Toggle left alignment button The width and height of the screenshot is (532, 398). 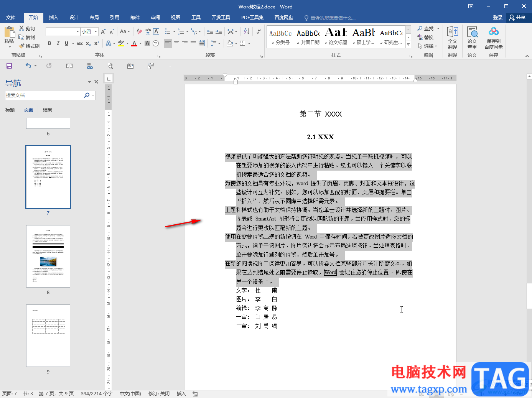168,43
